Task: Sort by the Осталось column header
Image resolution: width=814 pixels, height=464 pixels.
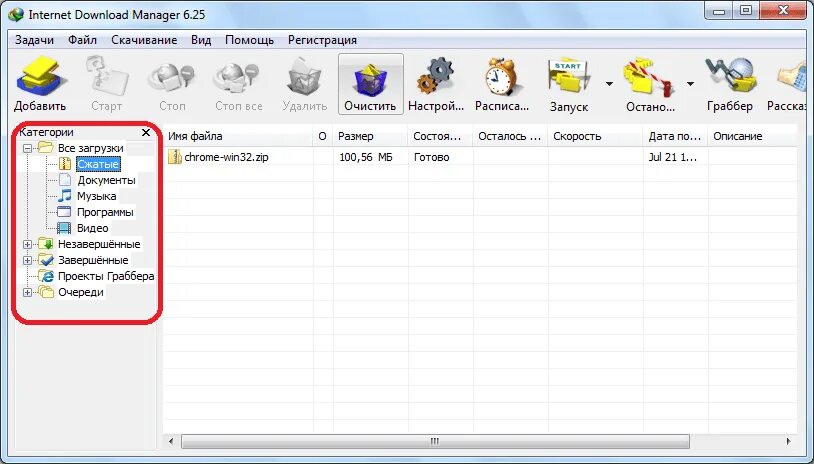Action: 510,137
